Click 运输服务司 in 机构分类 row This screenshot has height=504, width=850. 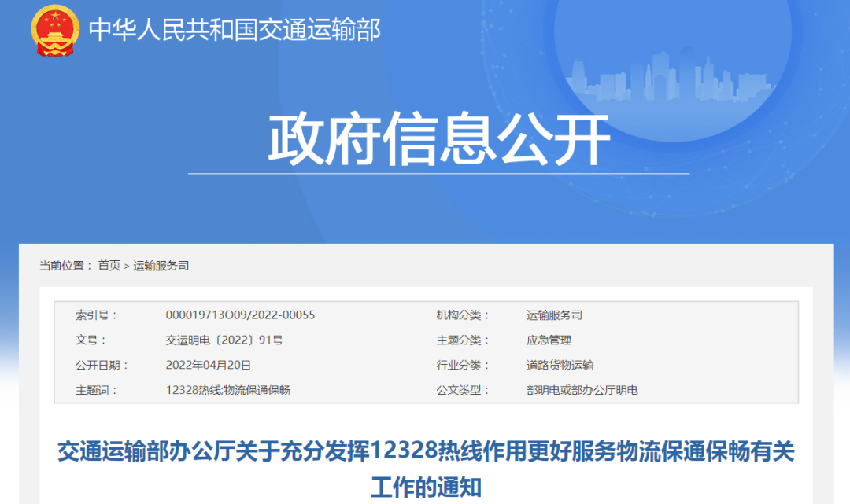(554, 315)
